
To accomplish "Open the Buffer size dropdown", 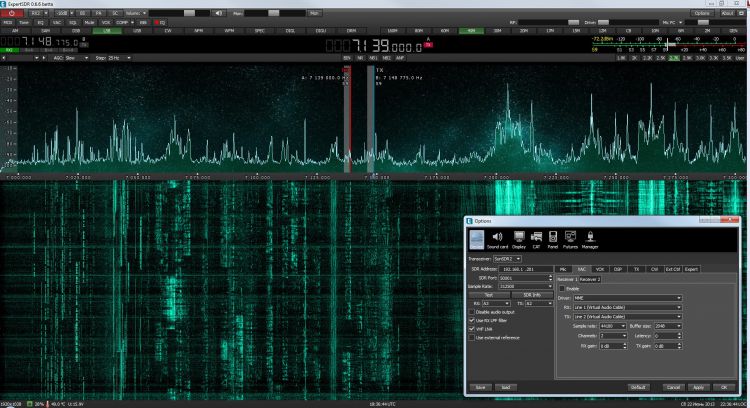I will 668,326.
